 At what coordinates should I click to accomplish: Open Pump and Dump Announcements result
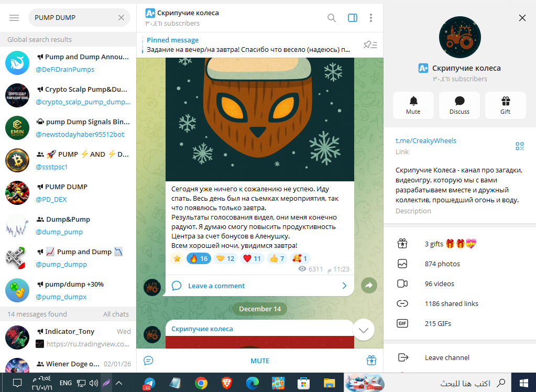point(68,63)
